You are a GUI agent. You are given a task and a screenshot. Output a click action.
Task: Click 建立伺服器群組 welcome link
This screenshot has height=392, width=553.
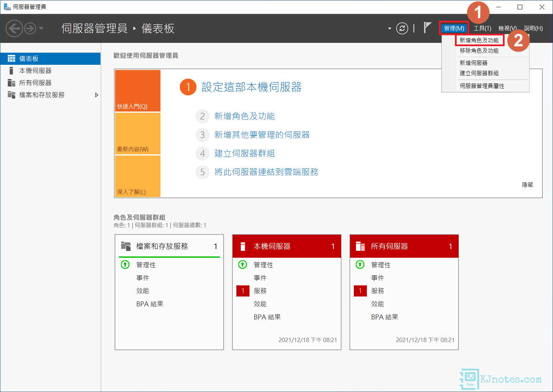[245, 153]
